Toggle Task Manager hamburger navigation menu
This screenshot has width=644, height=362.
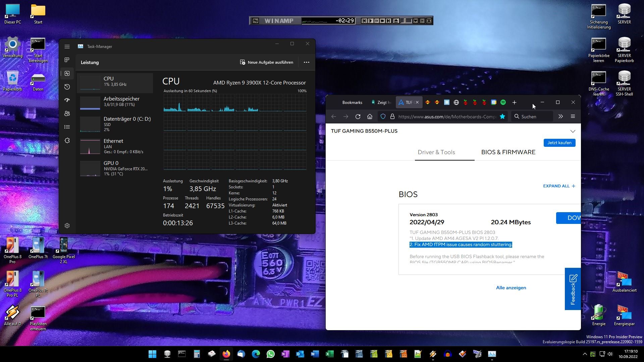coord(67,47)
